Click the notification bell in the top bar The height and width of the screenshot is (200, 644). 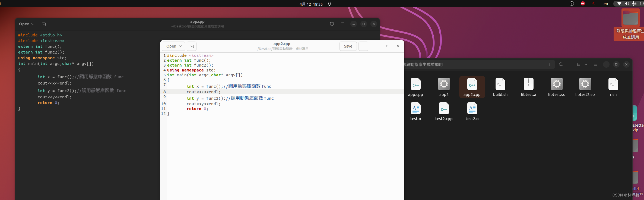click(x=329, y=4)
